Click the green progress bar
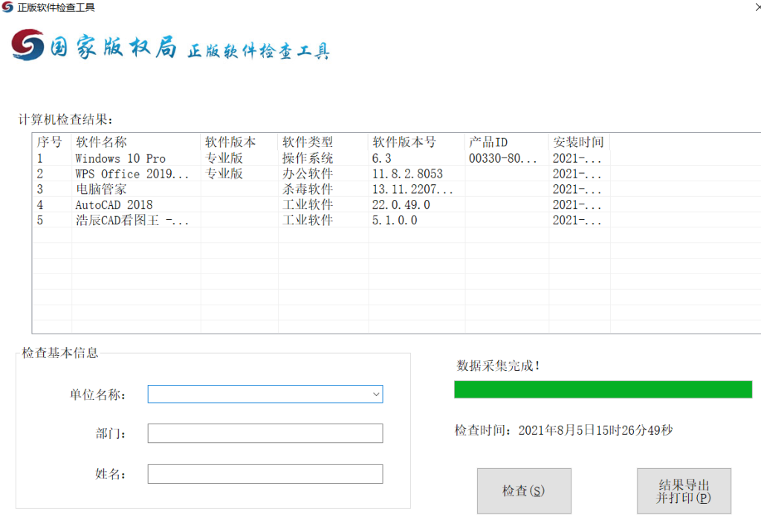761x532 pixels. 603,389
